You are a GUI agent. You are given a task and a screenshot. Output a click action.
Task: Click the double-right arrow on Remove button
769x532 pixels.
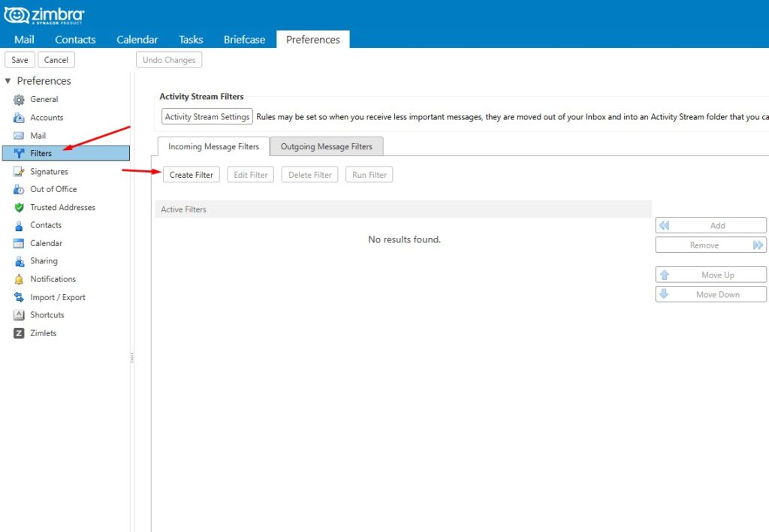pyautogui.click(x=758, y=245)
